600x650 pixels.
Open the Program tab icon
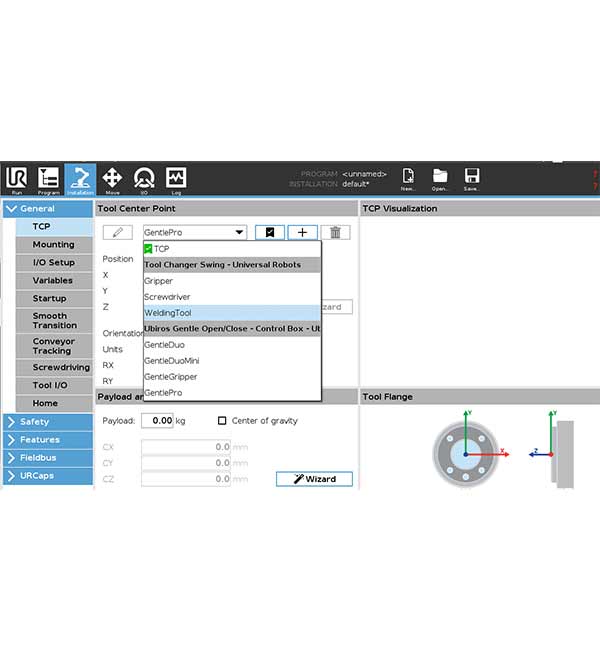(49, 179)
